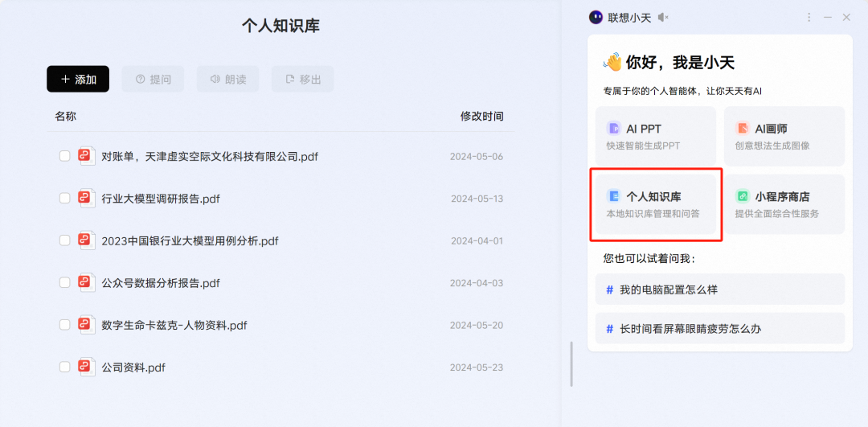Open the AI画师 image generator icon
Image resolution: width=868 pixels, height=427 pixels.
point(742,129)
